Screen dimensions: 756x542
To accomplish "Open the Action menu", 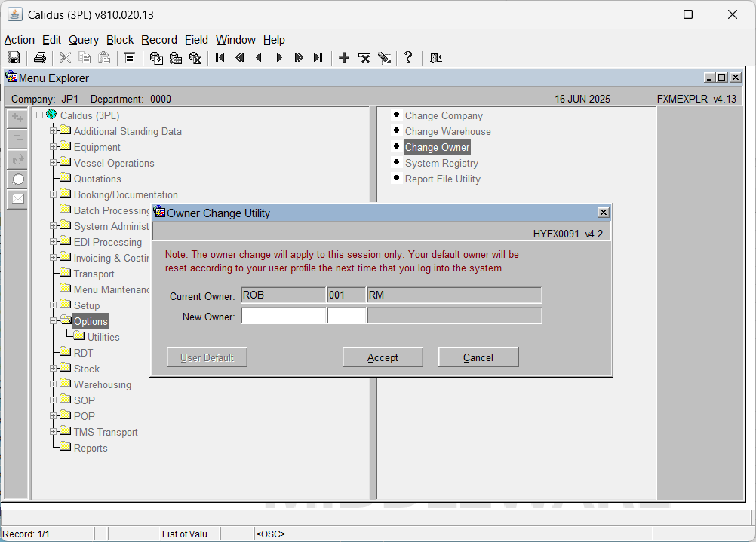I will click(20, 40).
